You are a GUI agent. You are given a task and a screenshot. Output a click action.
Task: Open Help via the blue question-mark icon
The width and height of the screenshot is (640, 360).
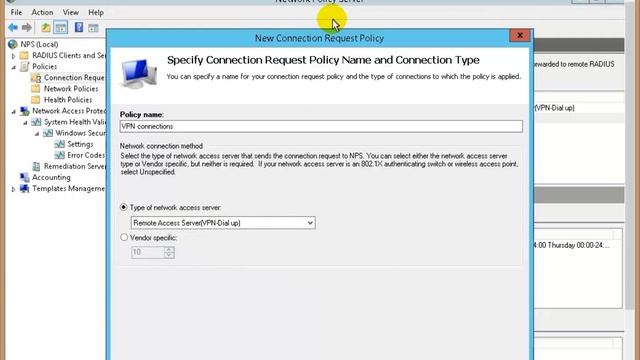79,27
